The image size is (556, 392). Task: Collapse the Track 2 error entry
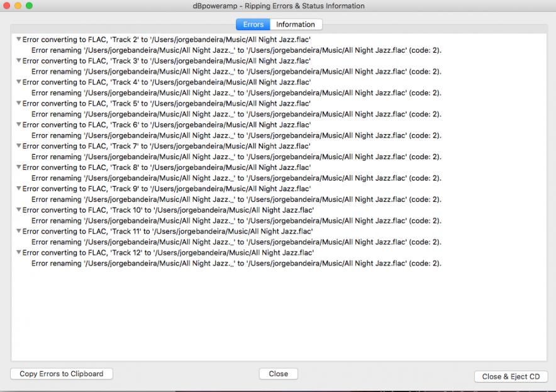[x=18, y=40]
